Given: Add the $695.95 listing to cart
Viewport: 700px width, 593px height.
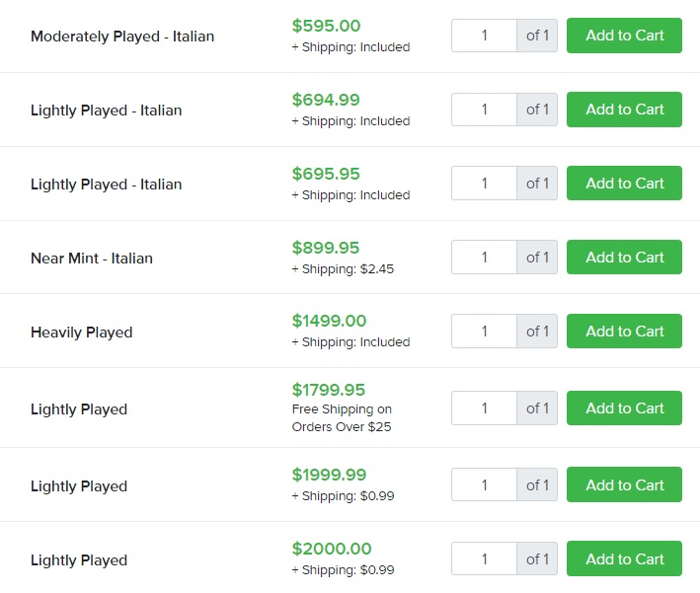Looking at the screenshot, I should pyautogui.click(x=624, y=184).
